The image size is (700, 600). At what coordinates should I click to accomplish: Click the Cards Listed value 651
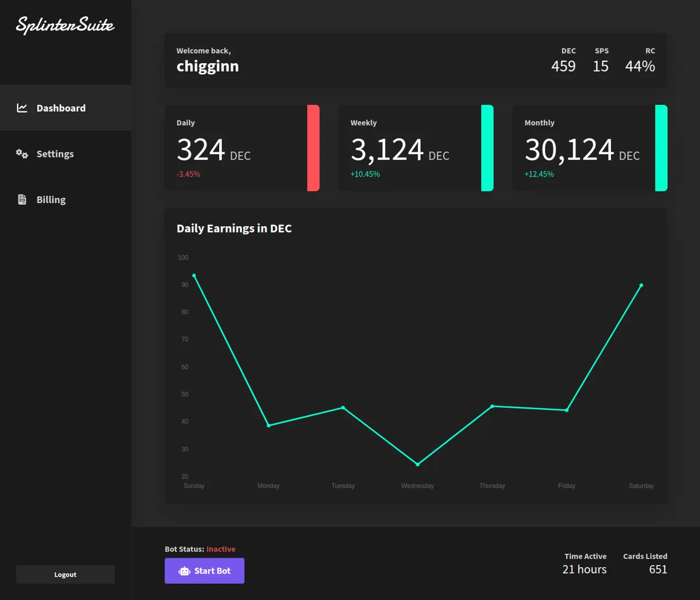tap(658, 569)
